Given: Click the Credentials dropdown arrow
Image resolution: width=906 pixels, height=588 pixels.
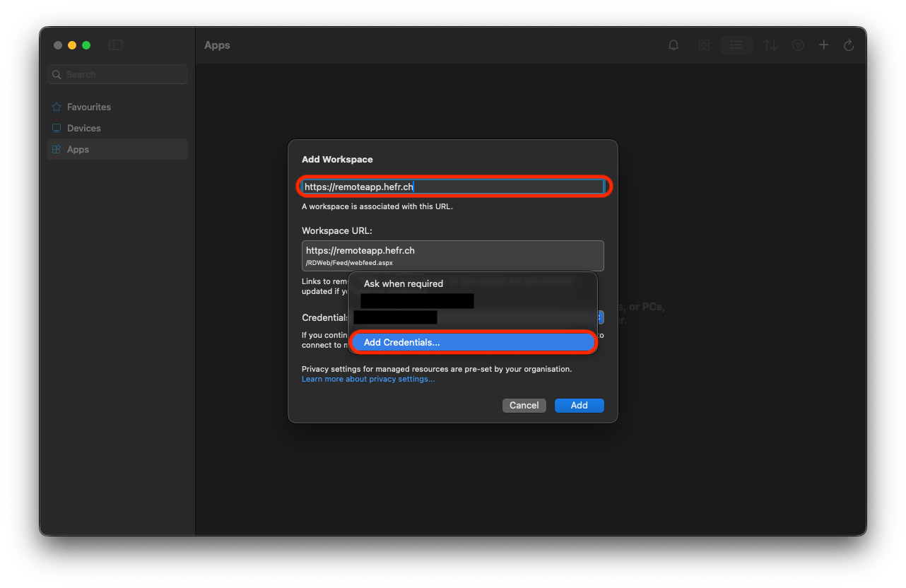Looking at the screenshot, I should (600, 317).
